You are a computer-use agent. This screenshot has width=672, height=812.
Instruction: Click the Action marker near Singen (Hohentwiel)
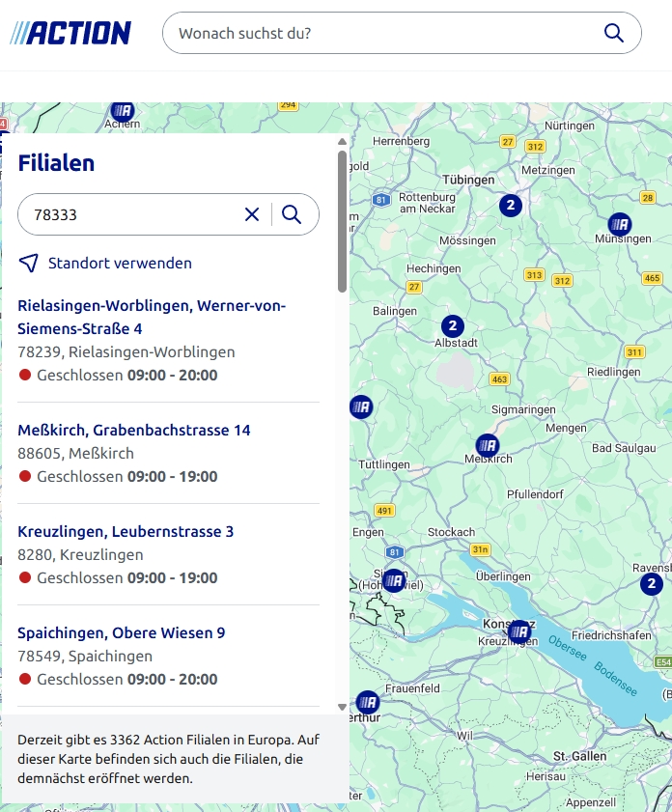pyautogui.click(x=393, y=580)
